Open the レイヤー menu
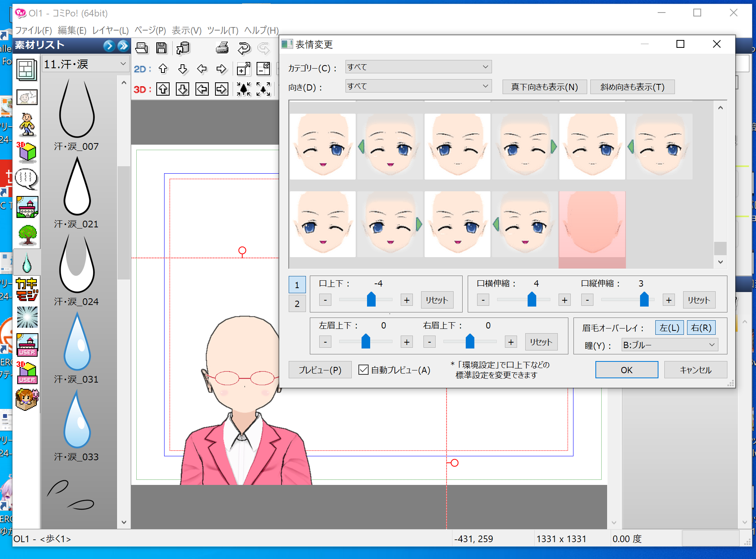This screenshot has width=756, height=559. point(110,30)
